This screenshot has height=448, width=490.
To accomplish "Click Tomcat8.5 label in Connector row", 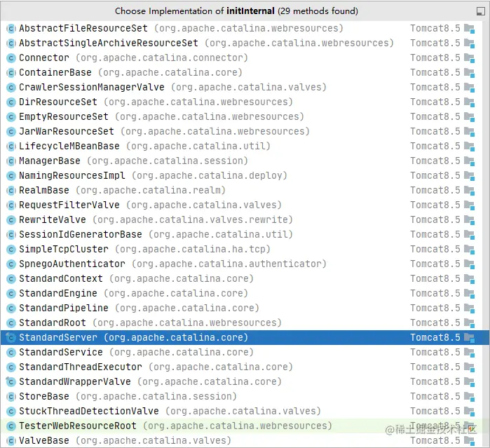I will pyautogui.click(x=435, y=57).
